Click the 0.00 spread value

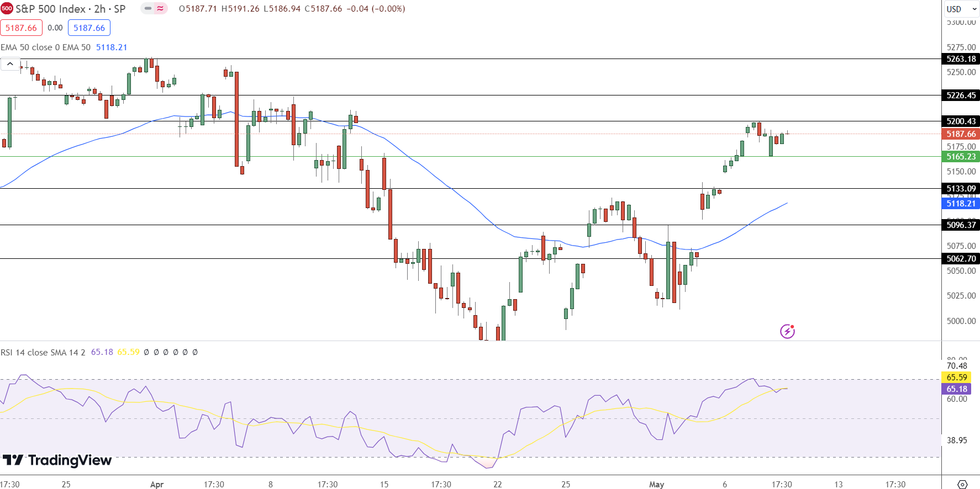[x=55, y=28]
